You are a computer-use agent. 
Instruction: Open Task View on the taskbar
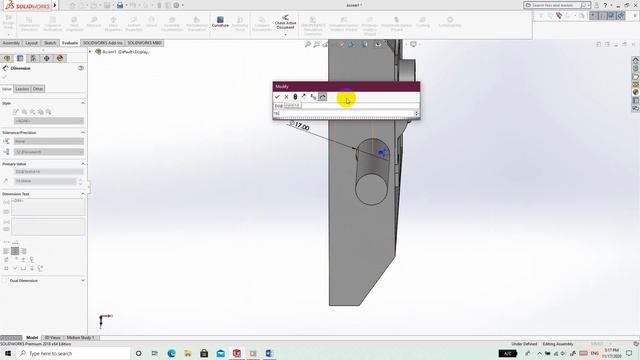155,353
